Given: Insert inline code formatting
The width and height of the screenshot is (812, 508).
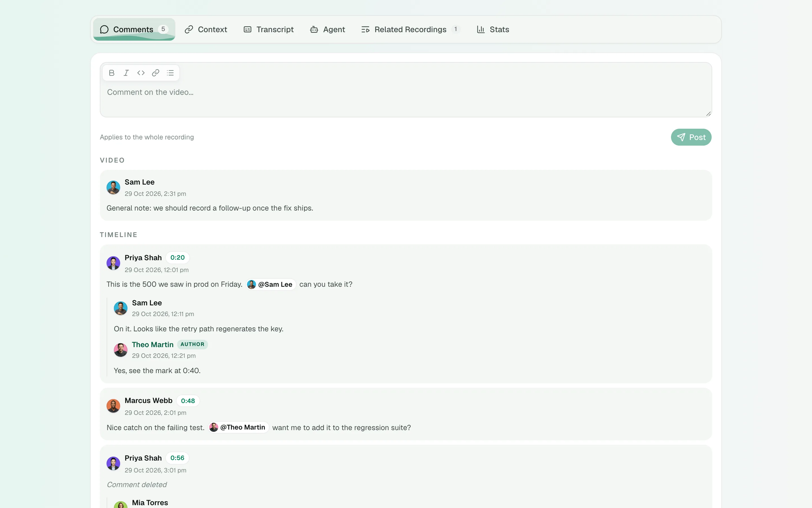Looking at the screenshot, I should pyautogui.click(x=141, y=73).
